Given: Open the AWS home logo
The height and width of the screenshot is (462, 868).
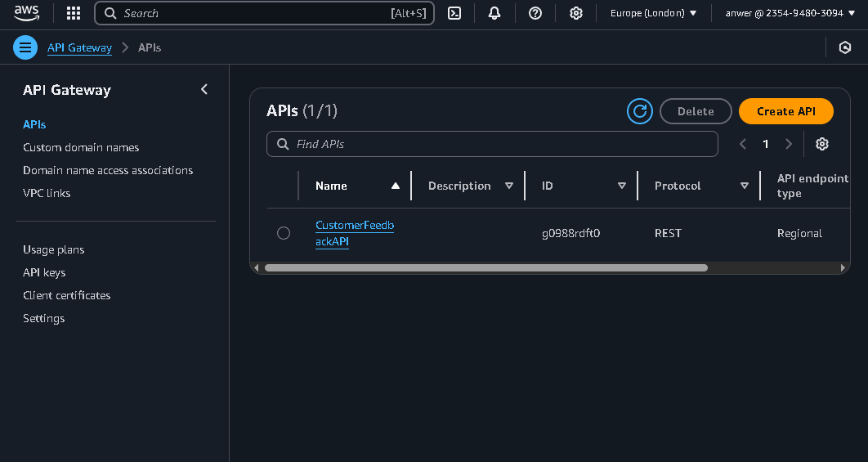Looking at the screenshot, I should click(27, 13).
